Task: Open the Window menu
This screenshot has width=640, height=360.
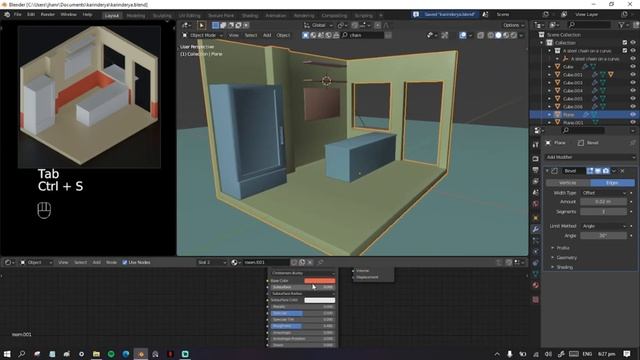Action: coord(69,14)
